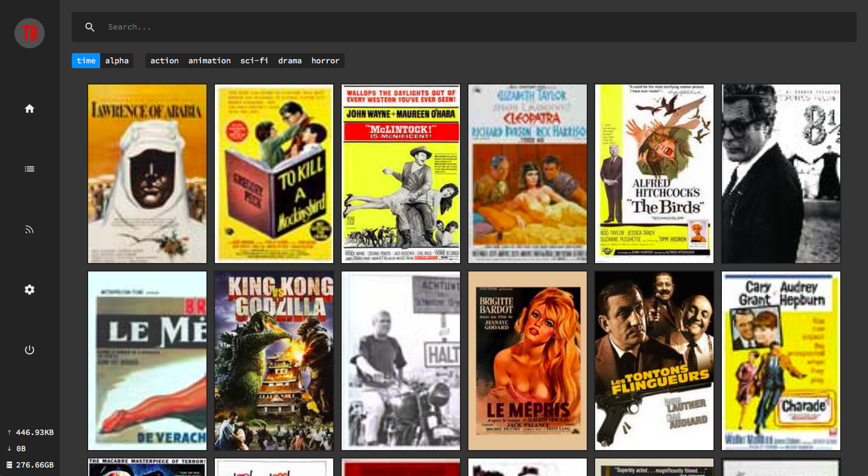Sort movies by alpha
Image resolution: width=868 pixels, height=476 pixels.
coord(117,60)
